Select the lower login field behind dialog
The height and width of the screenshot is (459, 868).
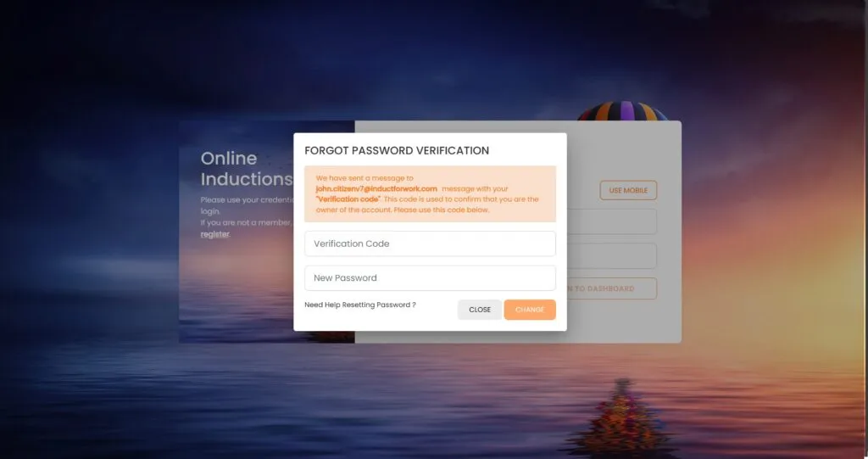(611, 255)
